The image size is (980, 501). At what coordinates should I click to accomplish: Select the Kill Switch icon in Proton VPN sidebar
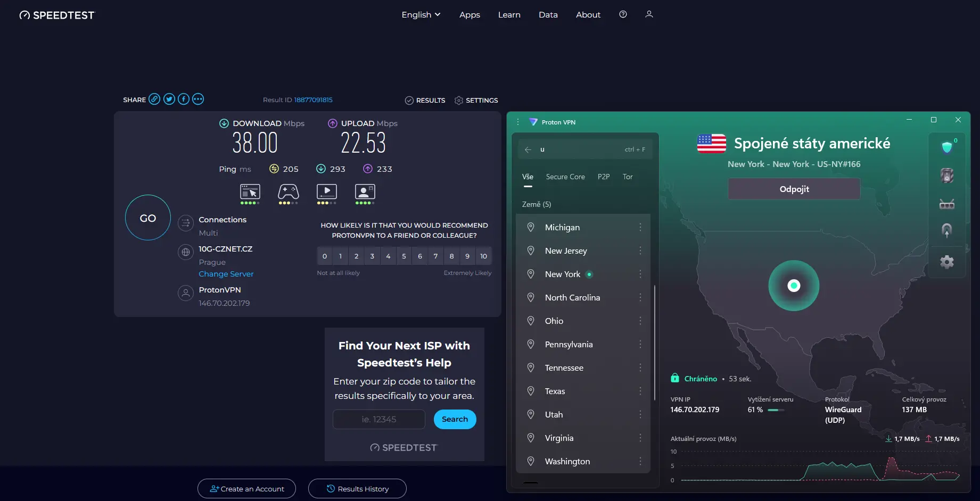pos(947,176)
